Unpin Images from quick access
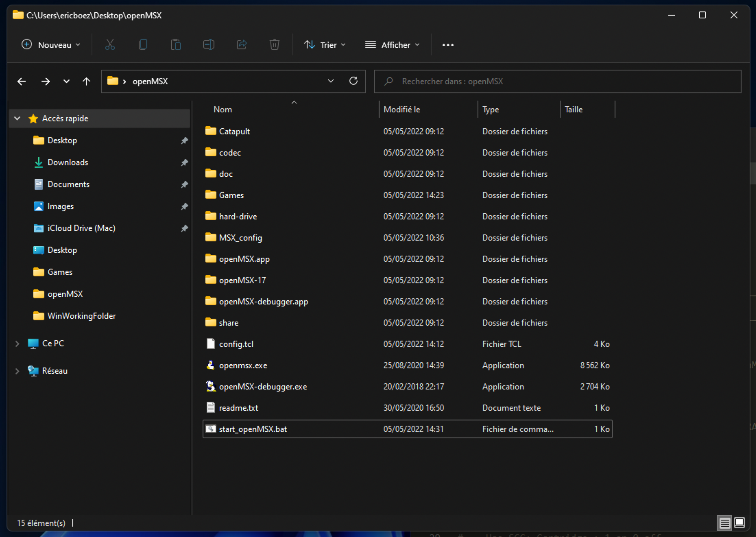Image resolution: width=756 pixels, height=537 pixels. click(x=184, y=206)
